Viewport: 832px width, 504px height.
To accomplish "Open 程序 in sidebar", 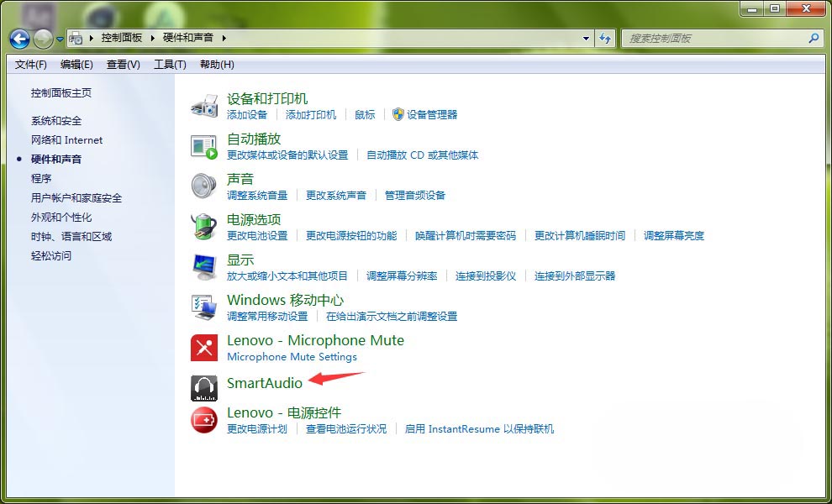I will point(41,178).
